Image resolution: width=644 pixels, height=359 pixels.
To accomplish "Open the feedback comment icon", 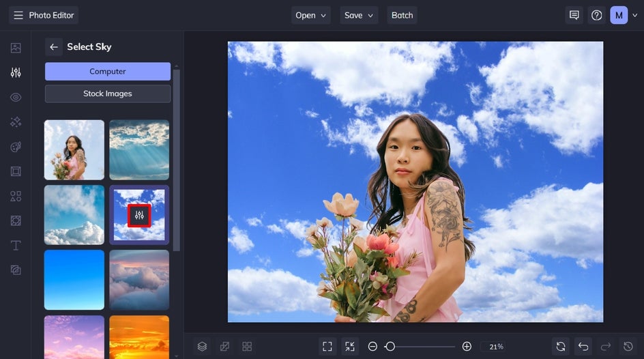I will (x=574, y=15).
